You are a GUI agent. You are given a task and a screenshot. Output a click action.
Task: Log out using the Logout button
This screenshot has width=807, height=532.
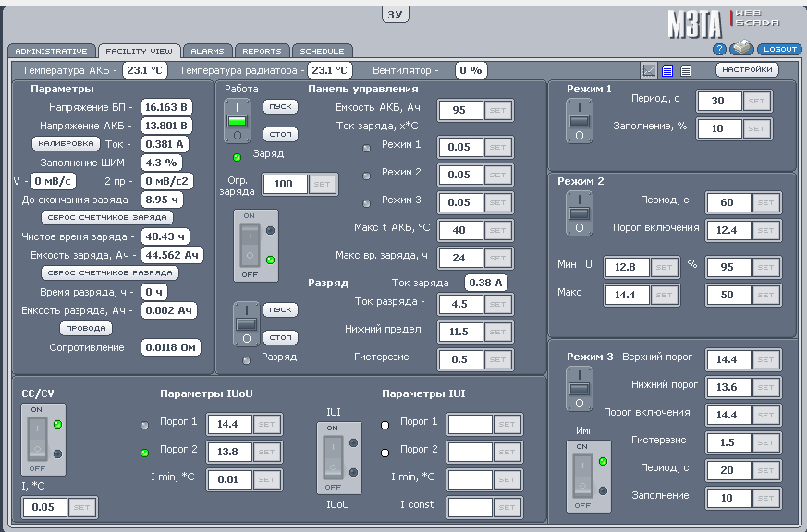pos(781,49)
